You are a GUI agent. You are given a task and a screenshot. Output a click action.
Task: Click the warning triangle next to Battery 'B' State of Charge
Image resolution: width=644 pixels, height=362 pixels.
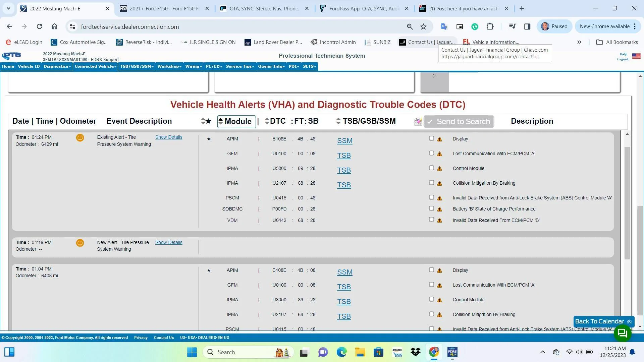439,209
